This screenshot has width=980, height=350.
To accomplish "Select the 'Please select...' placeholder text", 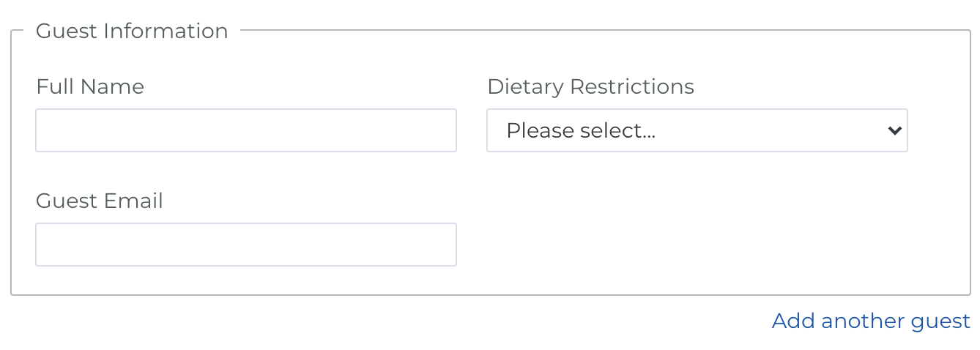I will [x=581, y=130].
